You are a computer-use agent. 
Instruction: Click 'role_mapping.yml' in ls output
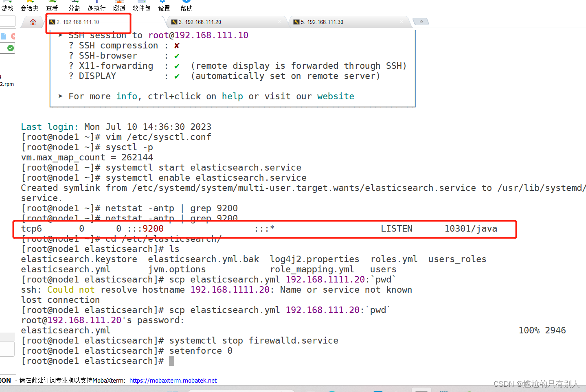[x=312, y=269]
